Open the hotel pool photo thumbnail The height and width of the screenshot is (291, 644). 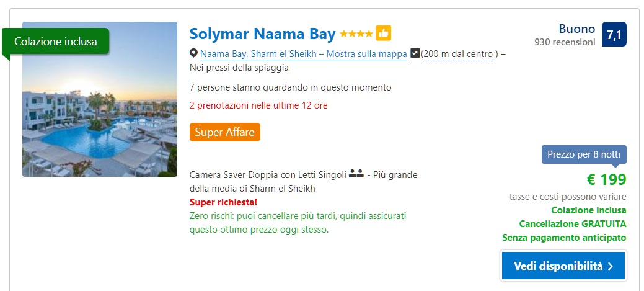click(100, 99)
